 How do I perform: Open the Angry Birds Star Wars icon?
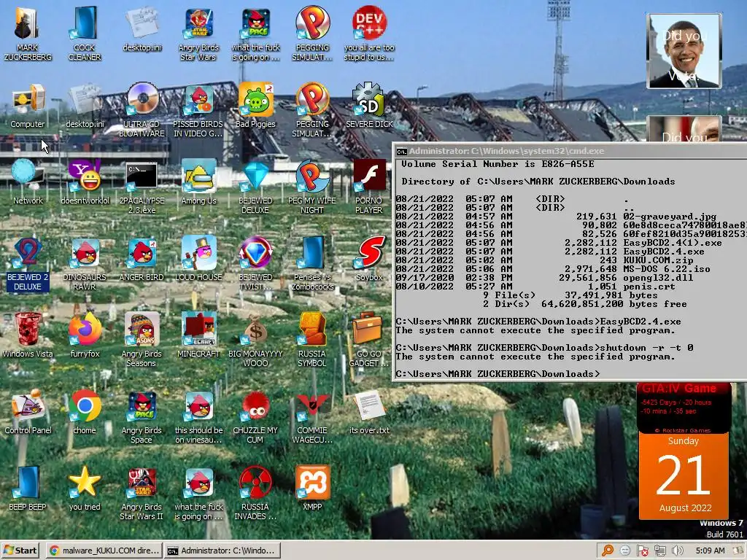click(x=198, y=34)
